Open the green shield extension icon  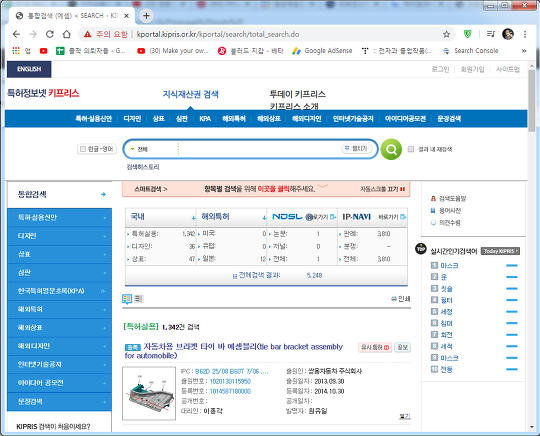[x=467, y=34]
